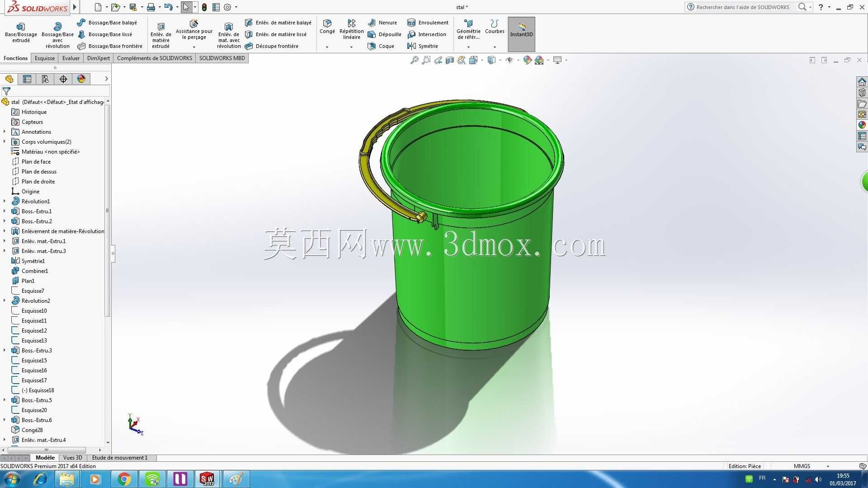Screen dimensions: 868x488
Task: Select the Base/Bossage extrudé tool
Action: 21,32
